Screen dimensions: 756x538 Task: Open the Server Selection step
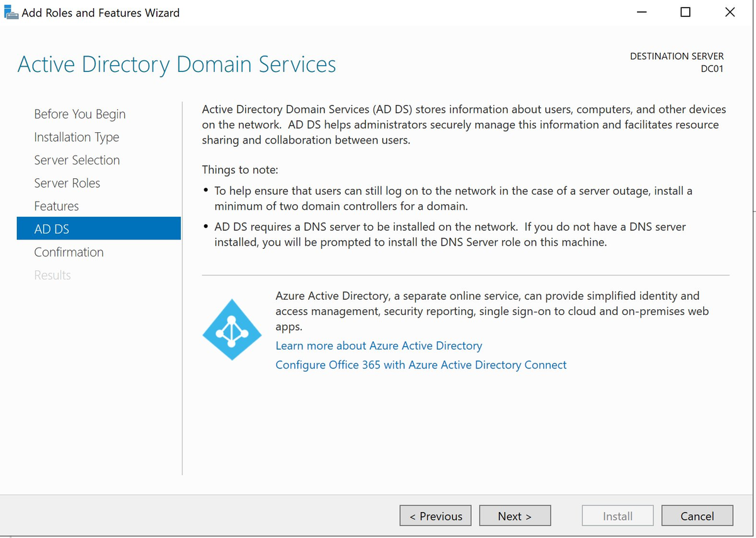point(77,160)
